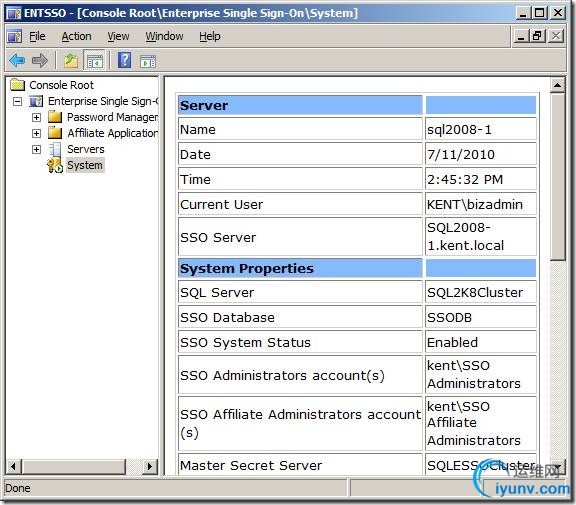The height and width of the screenshot is (505, 576).
Task: Select Password Manager tree item
Action: click(112, 117)
